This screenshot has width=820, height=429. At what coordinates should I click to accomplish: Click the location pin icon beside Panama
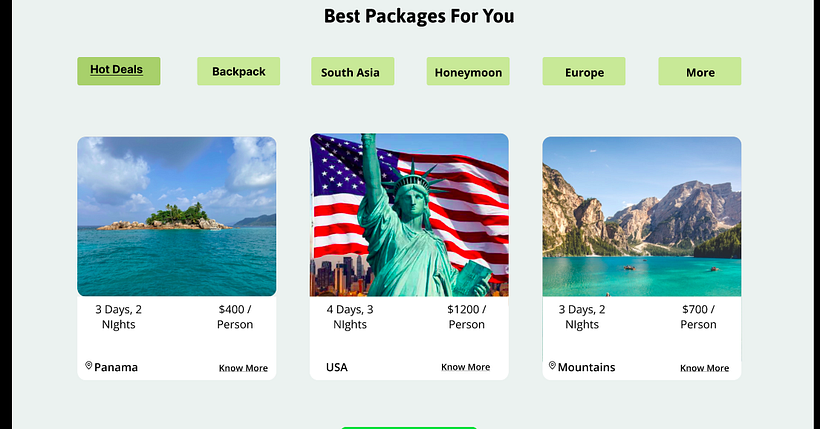(x=88, y=365)
